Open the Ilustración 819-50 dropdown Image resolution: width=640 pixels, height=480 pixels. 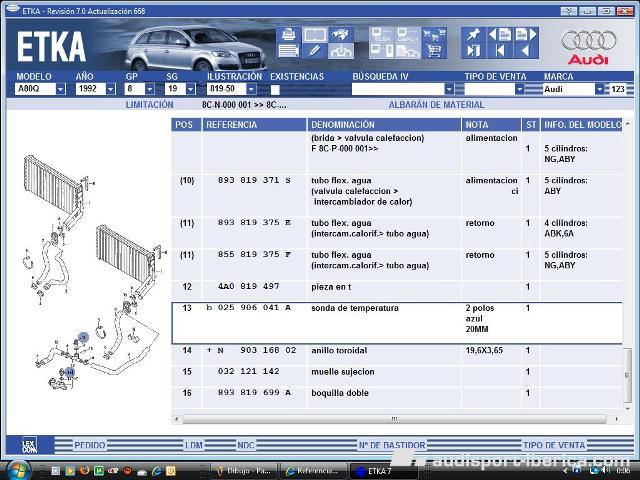pyautogui.click(x=251, y=89)
